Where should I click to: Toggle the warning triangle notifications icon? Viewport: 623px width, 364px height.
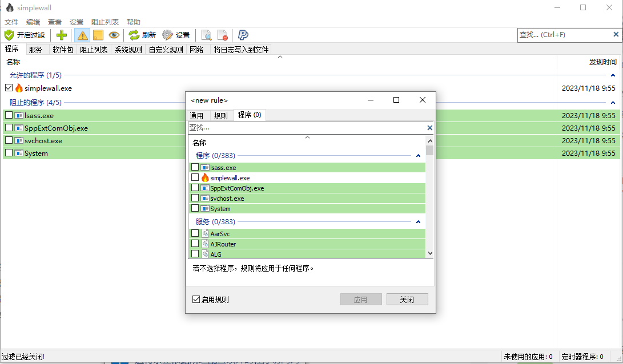coord(83,35)
